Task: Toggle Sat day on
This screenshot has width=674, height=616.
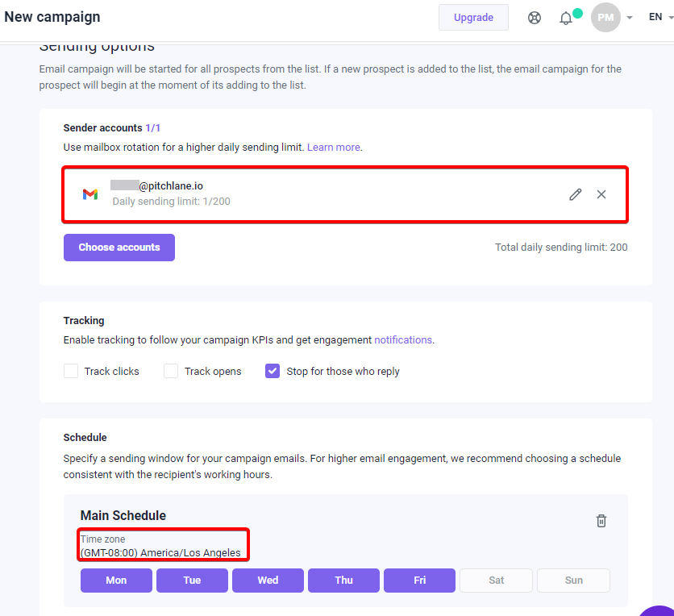Action: tap(496, 581)
